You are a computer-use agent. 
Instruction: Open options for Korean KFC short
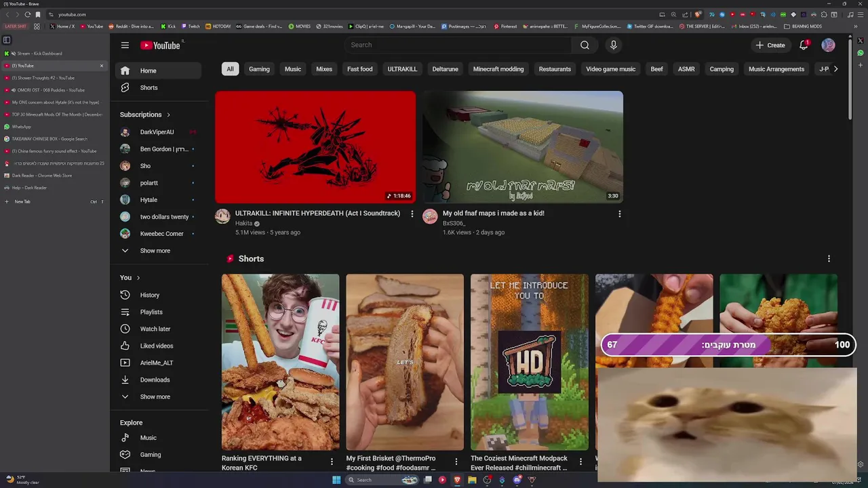pos(332,462)
